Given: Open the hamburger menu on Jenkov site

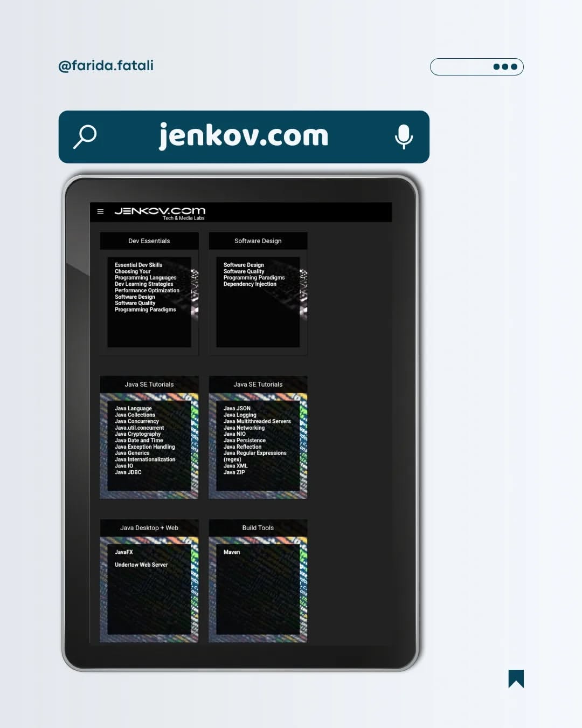Looking at the screenshot, I should click(100, 211).
